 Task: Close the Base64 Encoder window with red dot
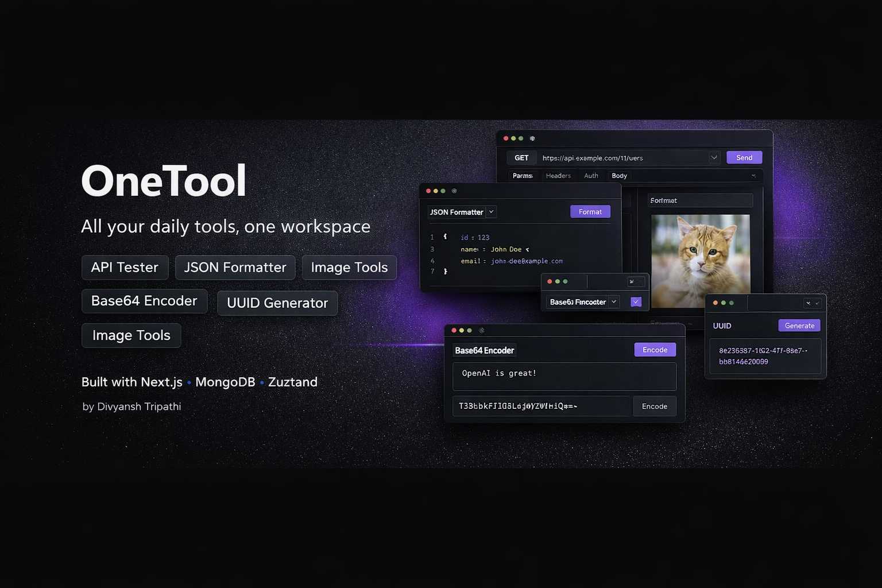pyautogui.click(x=454, y=330)
